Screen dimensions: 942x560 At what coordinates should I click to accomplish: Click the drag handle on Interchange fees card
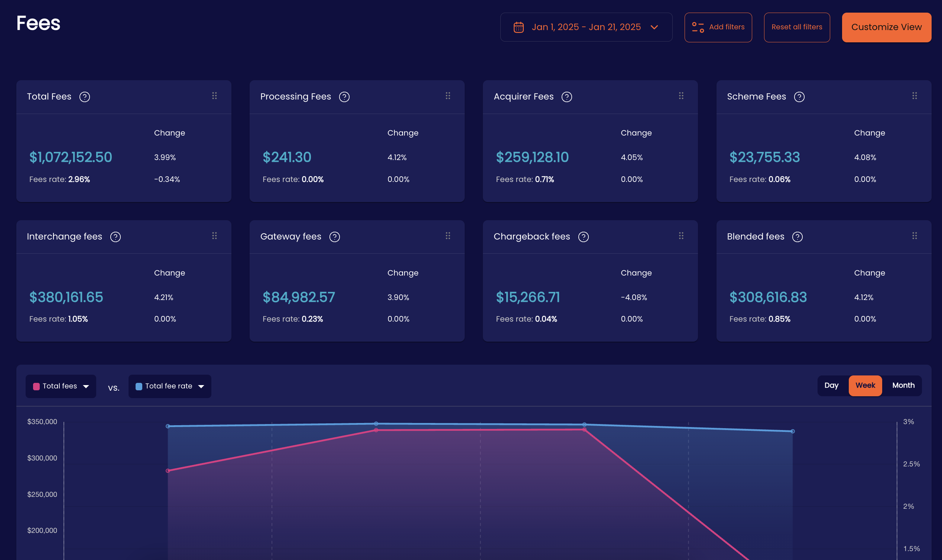[214, 236]
